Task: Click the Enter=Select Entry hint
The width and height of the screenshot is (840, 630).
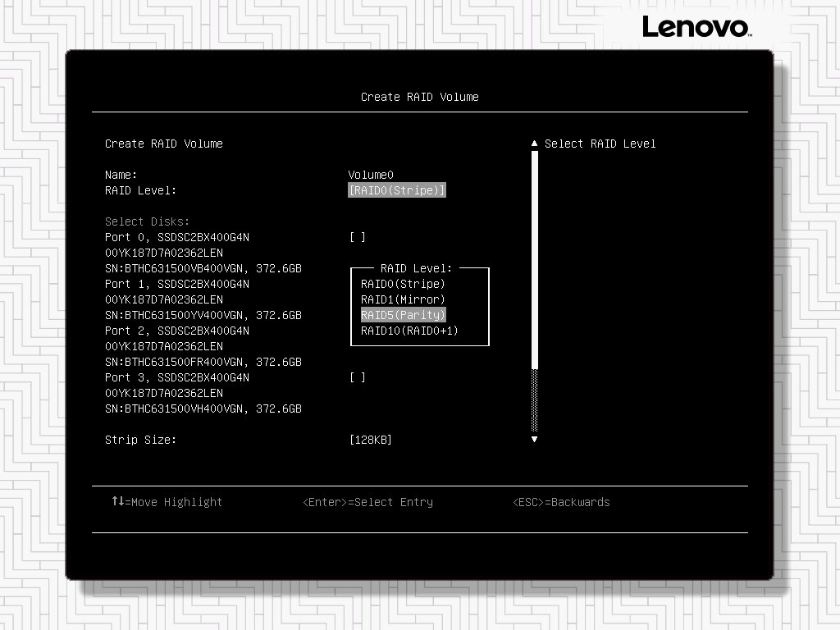Action: (x=367, y=502)
